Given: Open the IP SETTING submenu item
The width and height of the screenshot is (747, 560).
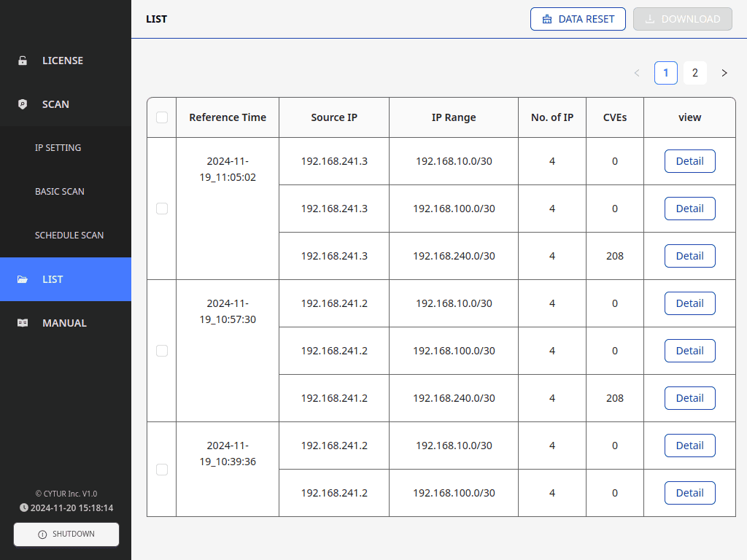Looking at the screenshot, I should click(x=58, y=148).
